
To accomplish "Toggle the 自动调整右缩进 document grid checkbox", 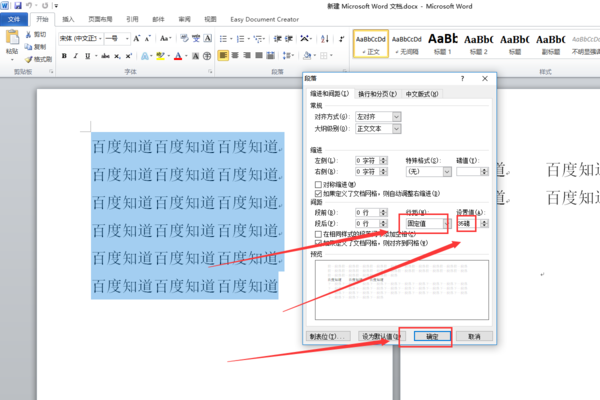I will click(x=318, y=194).
